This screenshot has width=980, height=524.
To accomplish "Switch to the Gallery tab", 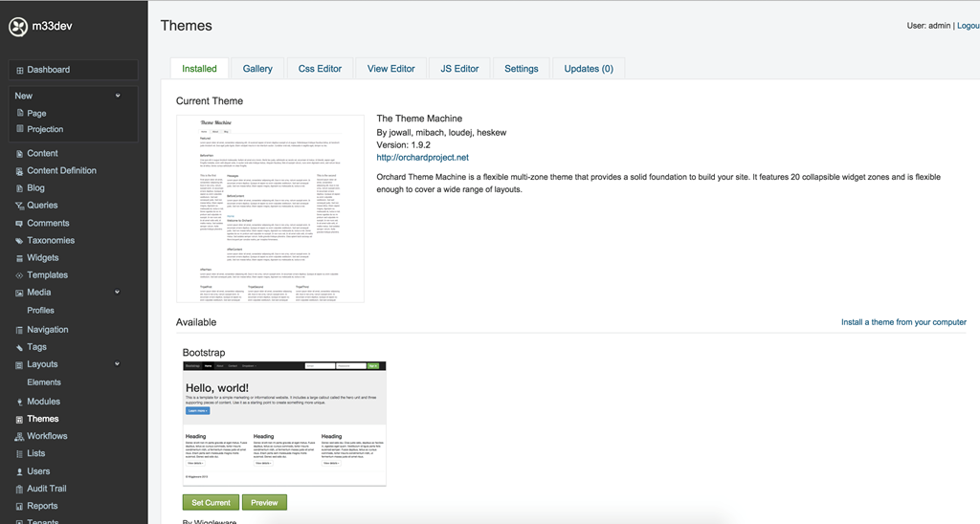I will coord(257,69).
